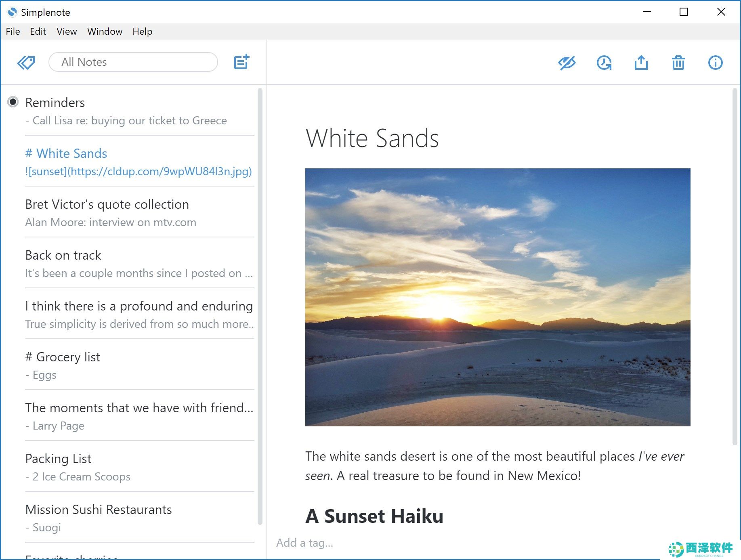Open the Packing List note
This screenshot has width=741, height=560.
point(140,467)
